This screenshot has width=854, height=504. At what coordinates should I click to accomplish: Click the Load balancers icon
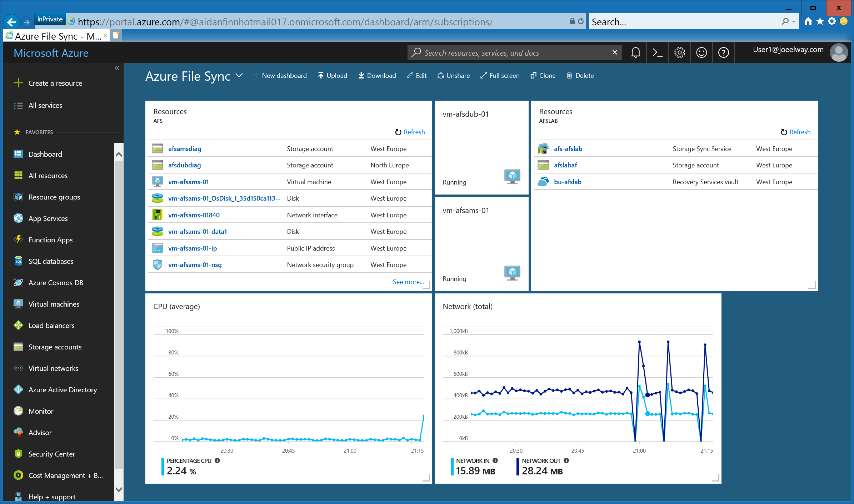[18, 325]
